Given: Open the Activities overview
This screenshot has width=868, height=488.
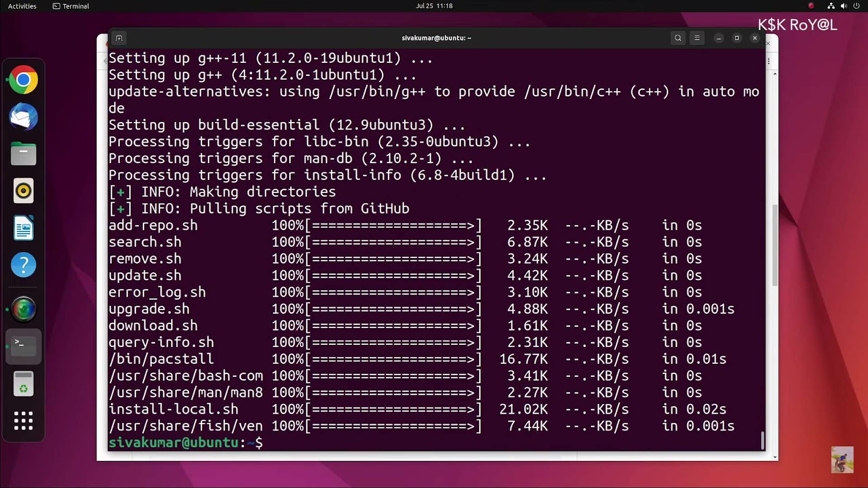Looking at the screenshot, I should pos(22,6).
